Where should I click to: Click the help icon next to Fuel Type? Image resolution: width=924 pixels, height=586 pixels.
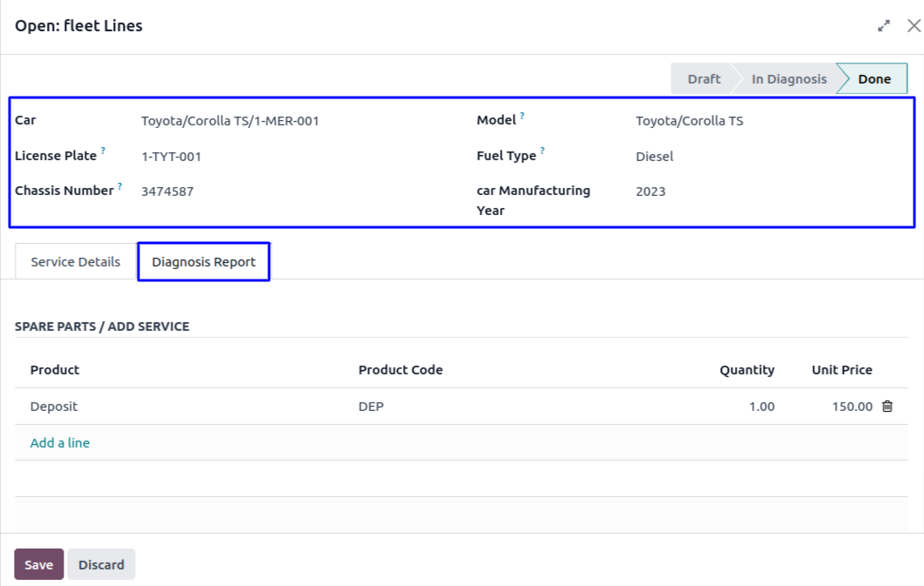click(543, 151)
